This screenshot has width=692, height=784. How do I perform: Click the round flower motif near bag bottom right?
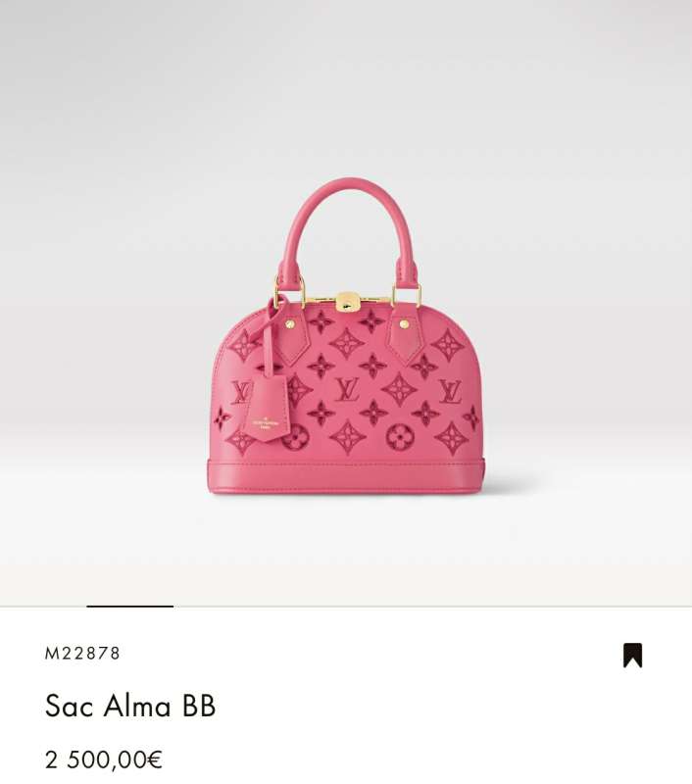pyautogui.click(x=400, y=437)
